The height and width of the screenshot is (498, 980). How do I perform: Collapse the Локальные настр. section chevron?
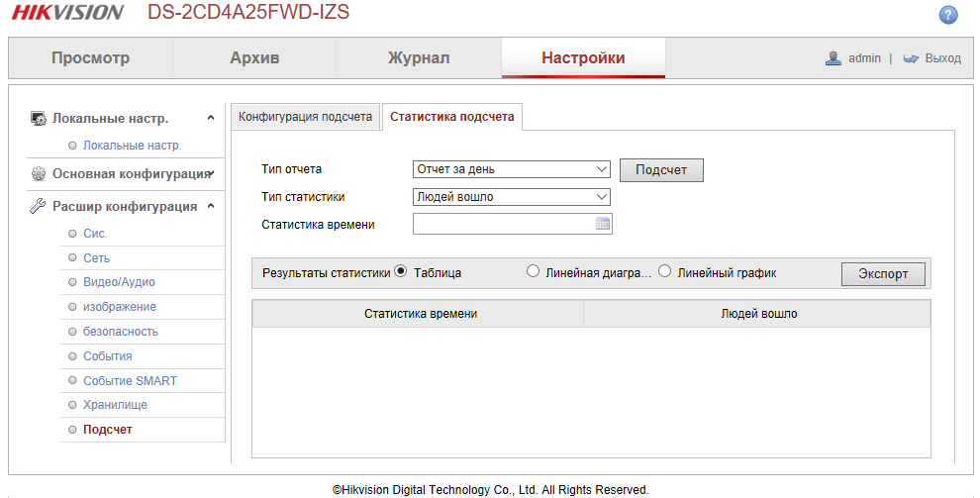pyautogui.click(x=211, y=118)
